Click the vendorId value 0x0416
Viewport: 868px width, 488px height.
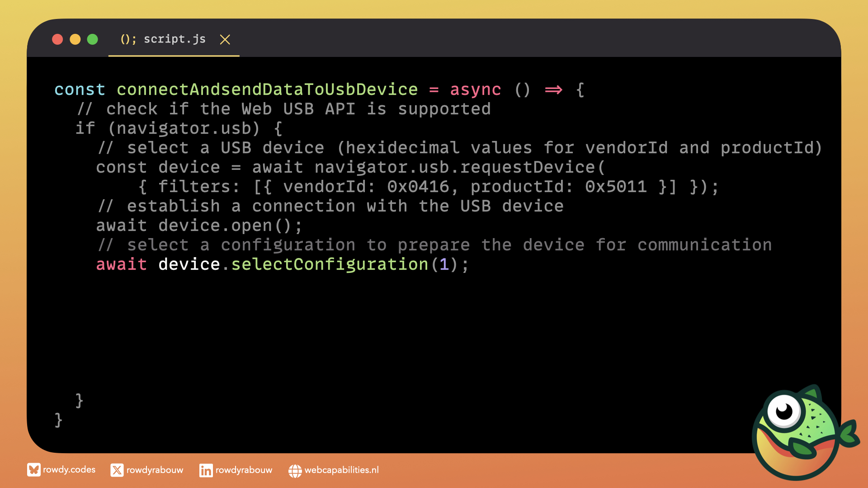coord(418,187)
